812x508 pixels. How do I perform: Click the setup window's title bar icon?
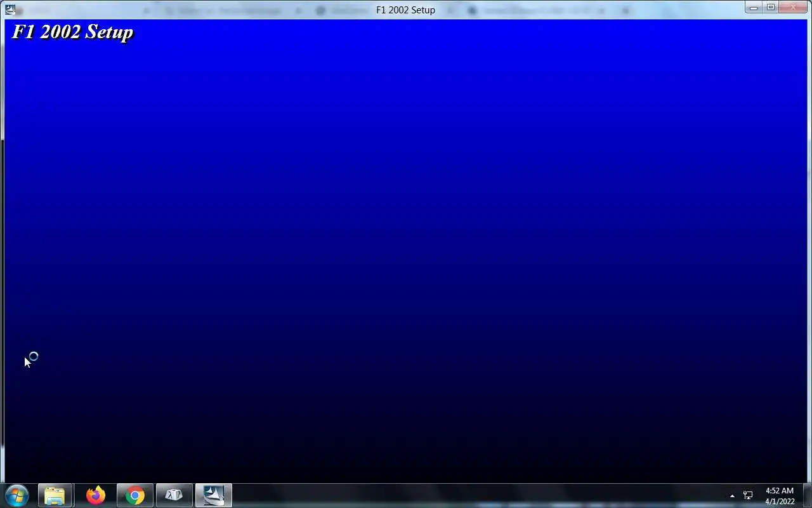pyautogui.click(x=10, y=10)
